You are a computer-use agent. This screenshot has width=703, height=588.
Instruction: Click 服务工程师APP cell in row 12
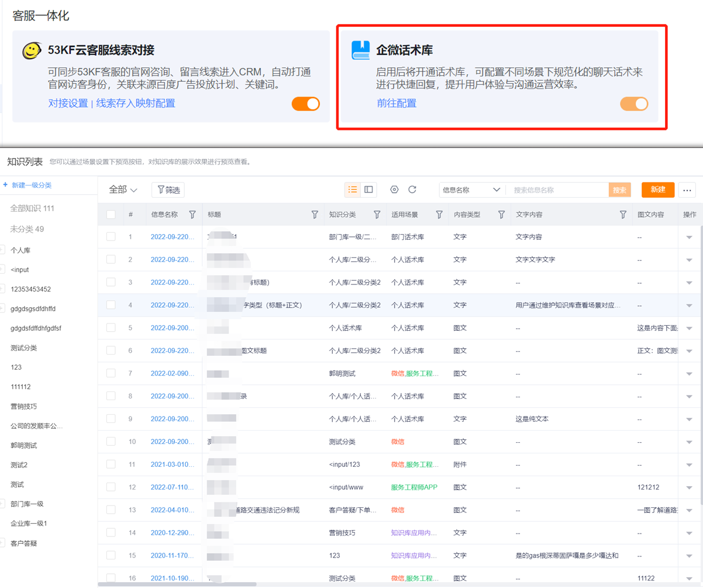tap(414, 487)
